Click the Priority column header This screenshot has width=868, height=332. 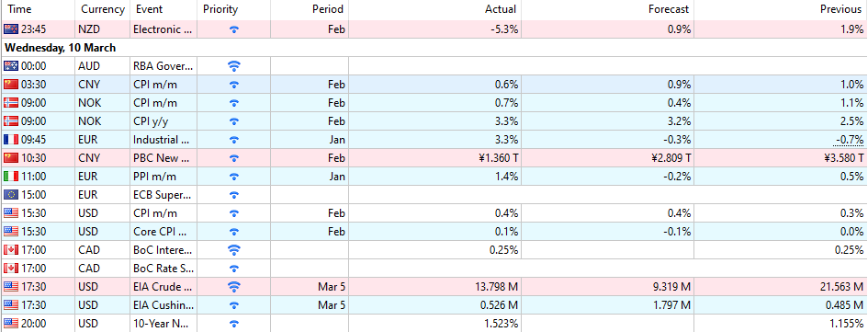[x=220, y=9]
